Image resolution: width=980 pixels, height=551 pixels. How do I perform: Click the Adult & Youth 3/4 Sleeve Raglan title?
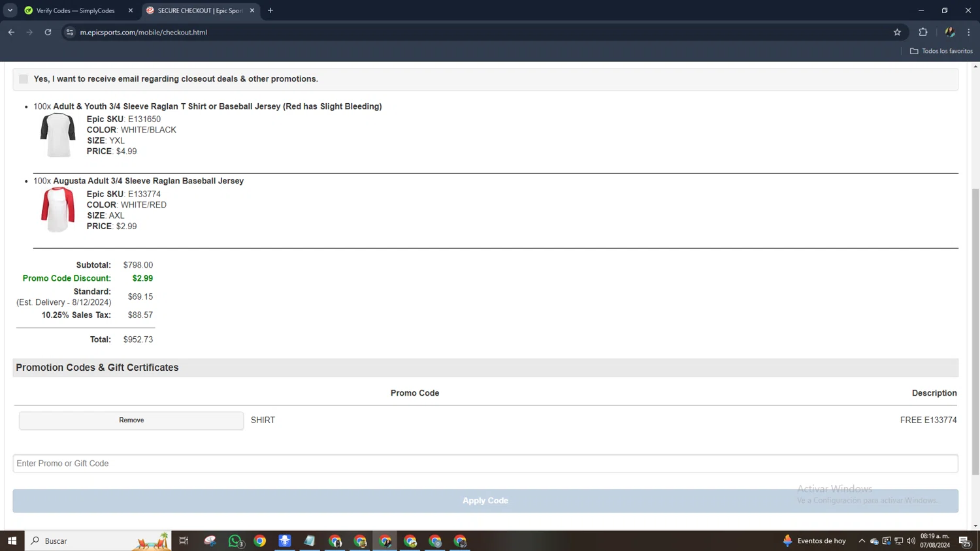[x=218, y=106]
